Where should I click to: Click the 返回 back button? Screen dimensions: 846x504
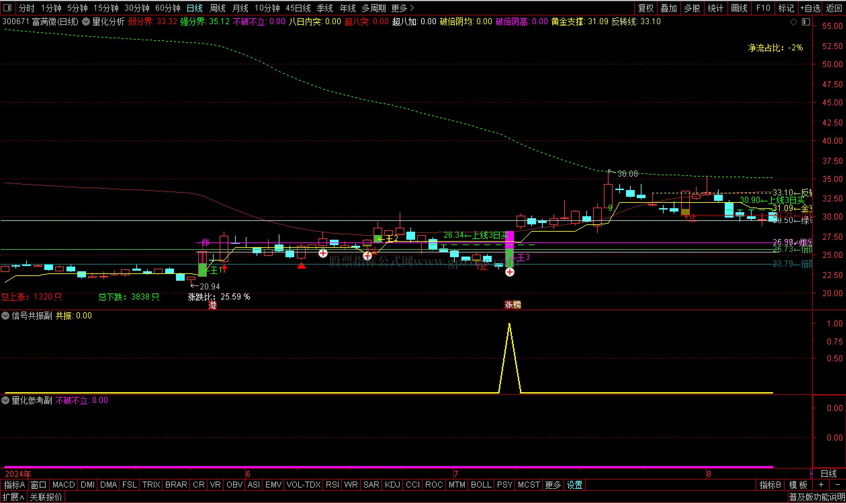(x=834, y=8)
